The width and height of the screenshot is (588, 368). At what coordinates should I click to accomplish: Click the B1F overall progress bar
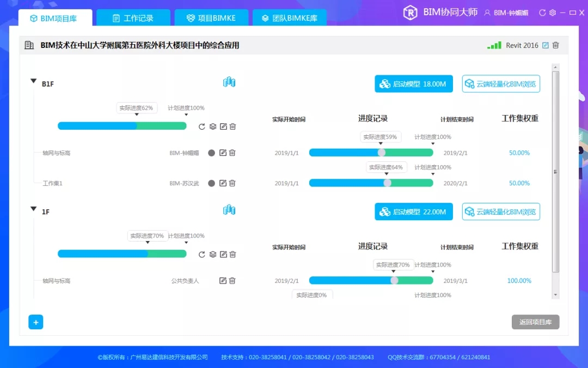pyautogui.click(x=122, y=126)
